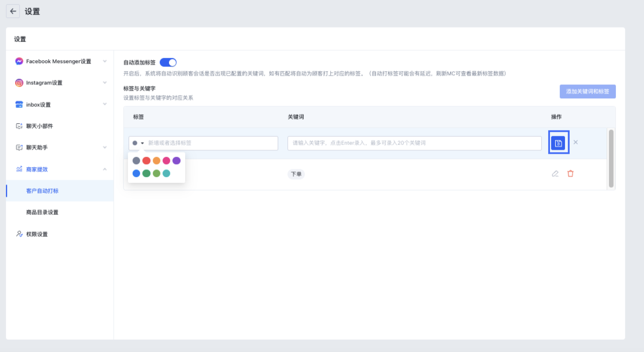Click the 添加关键词和标签 button
Viewport: 644px width, 352px height.
coord(587,92)
